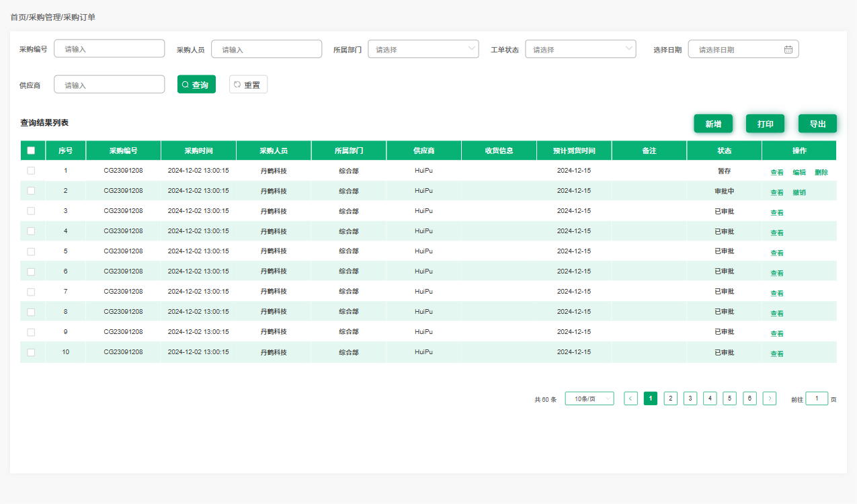Click the 导出 export button
Image resolution: width=857 pixels, height=504 pixels.
tap(817, 124)
